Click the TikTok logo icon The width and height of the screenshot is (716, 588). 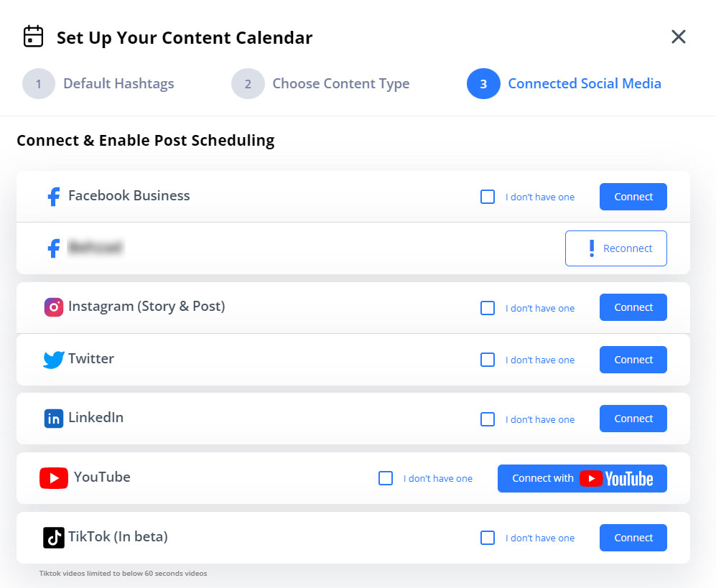point(54,538)
